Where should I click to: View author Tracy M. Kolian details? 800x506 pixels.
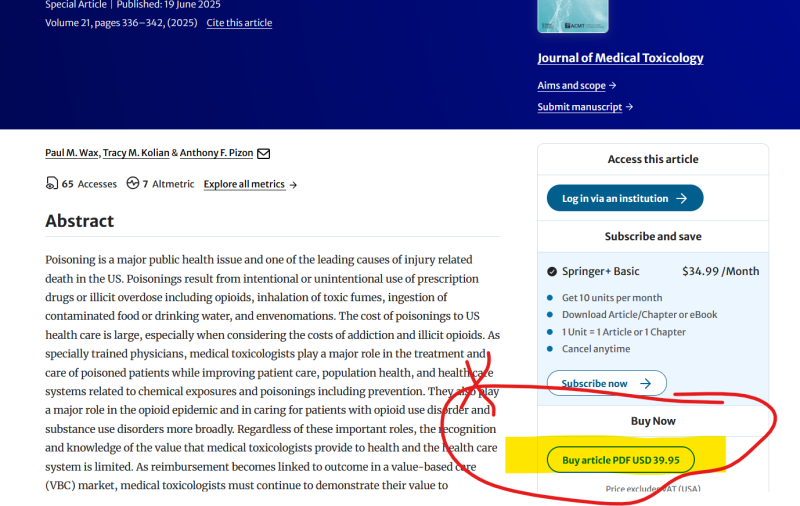(135, 153)
